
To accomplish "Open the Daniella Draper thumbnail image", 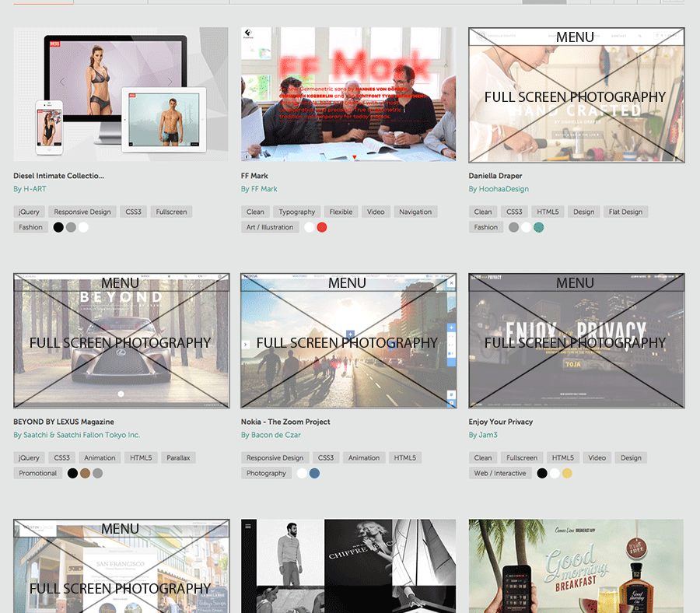I will [576, 95].
